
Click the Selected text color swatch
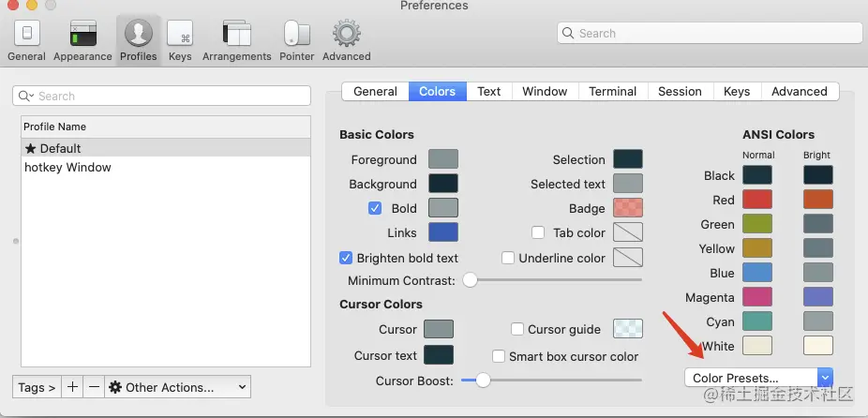click(628, 184)
